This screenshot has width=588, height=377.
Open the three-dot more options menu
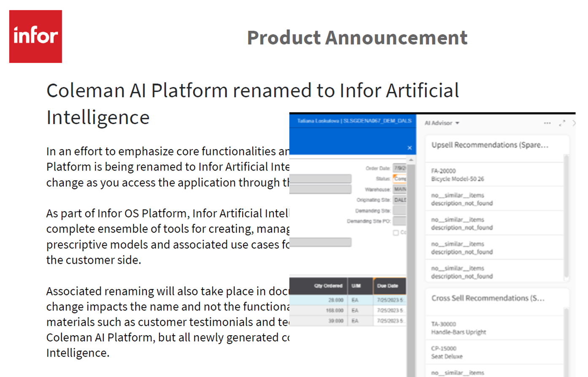click(547, 123)
